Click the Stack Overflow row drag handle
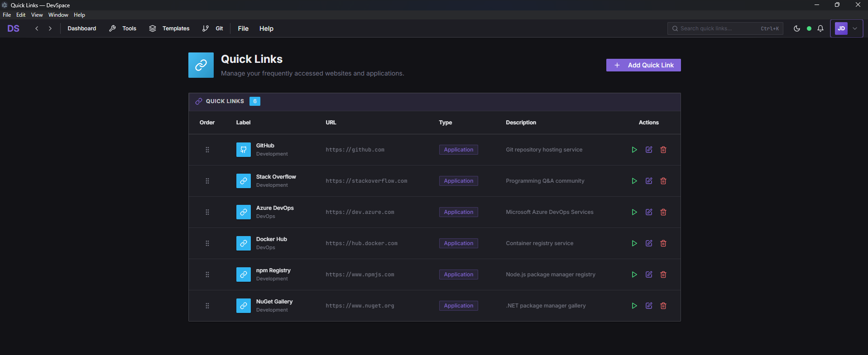Image resolution: width=868 pixels, height=355 pixels. coord(207,181)
